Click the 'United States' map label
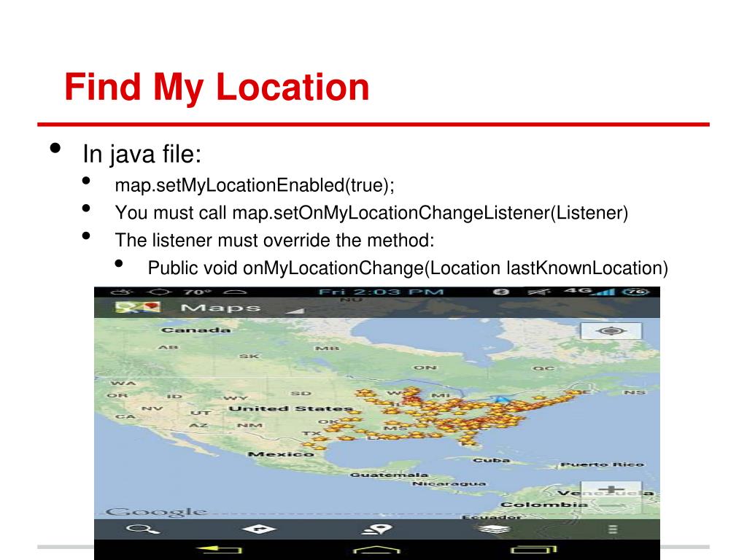 290,409
